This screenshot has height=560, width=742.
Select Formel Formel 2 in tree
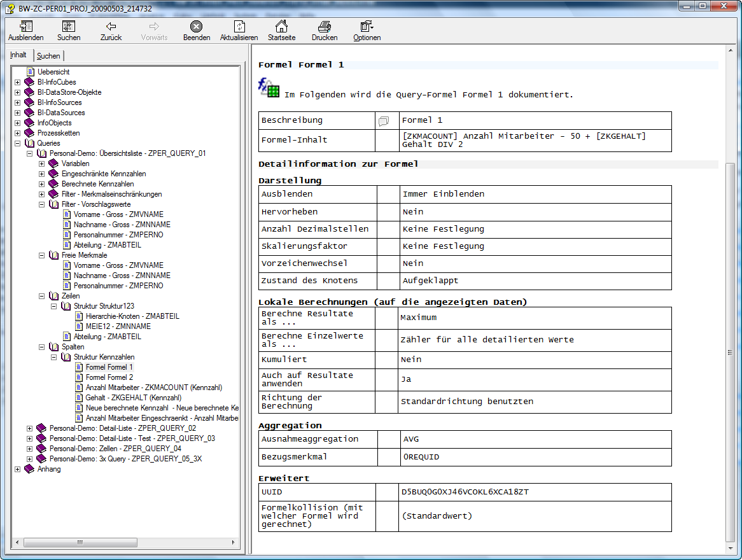pos(109,377)
